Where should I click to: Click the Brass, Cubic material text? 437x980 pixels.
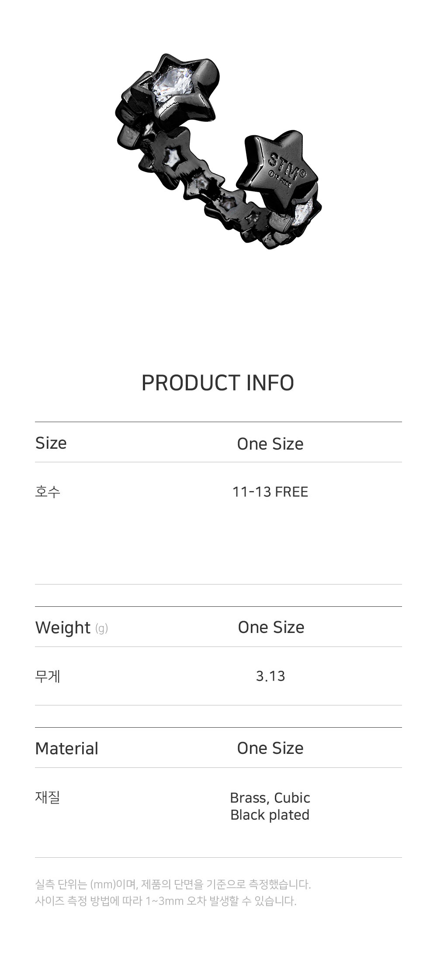coord(270,798)
